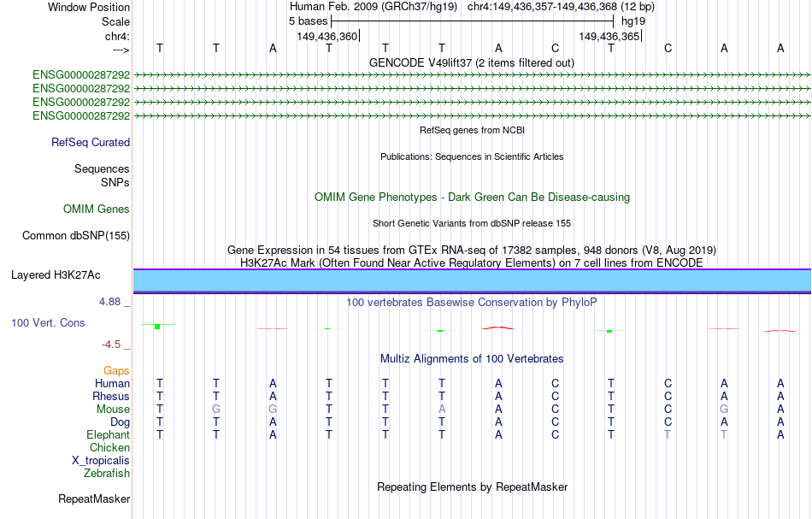Open Repeating Elements by RepeatMasker title
The height and width of the screenshot is (519, 812).
(473, 487)
